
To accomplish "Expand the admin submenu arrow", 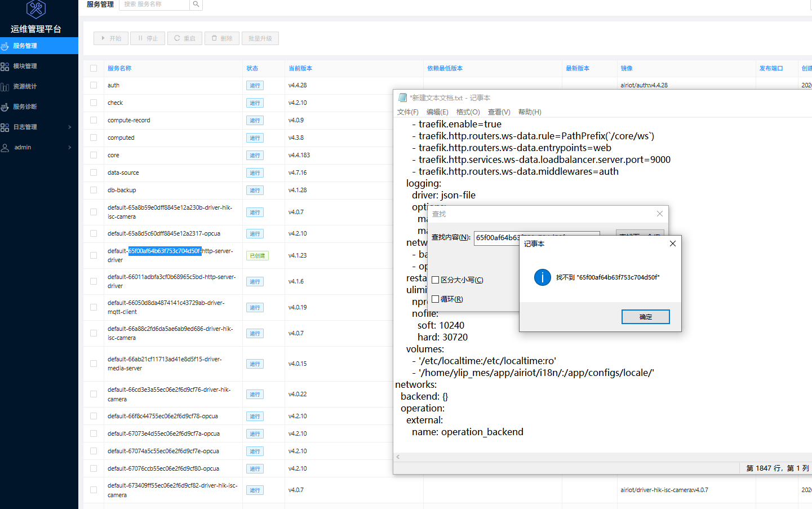I will tap(70, 148).
